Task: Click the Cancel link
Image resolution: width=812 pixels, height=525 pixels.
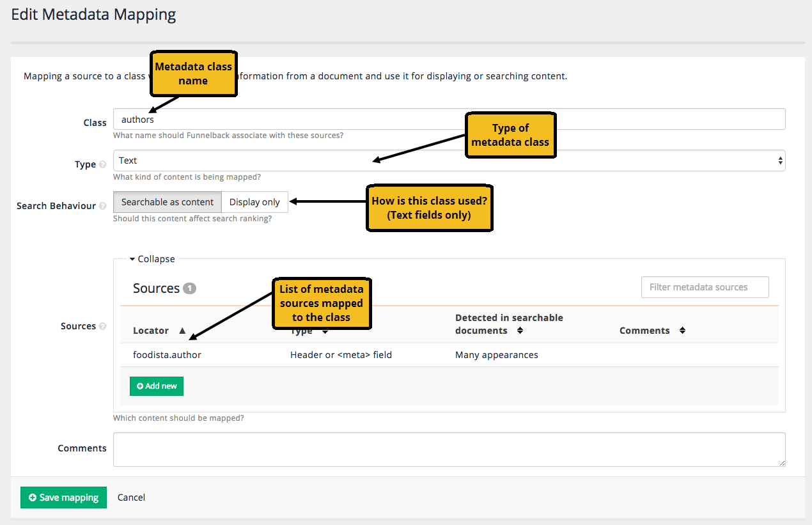Action: coord(131,497)
